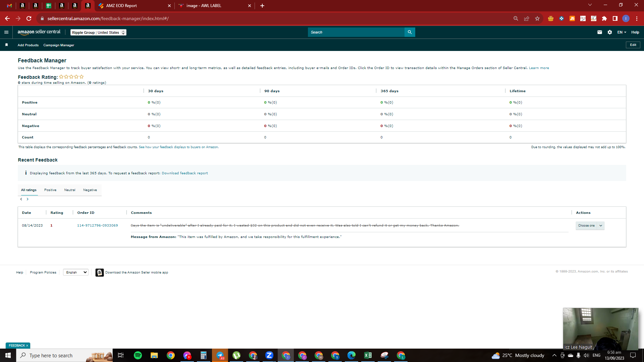Open the Ripple Group United States account switcher
The height and width of the screenshot is (362, 644).
pyautogui.click(x=98, y=33)
